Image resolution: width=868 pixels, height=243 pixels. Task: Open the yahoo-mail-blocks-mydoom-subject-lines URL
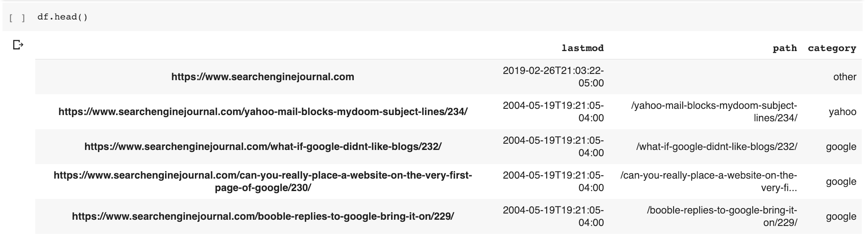coord(263,112)
